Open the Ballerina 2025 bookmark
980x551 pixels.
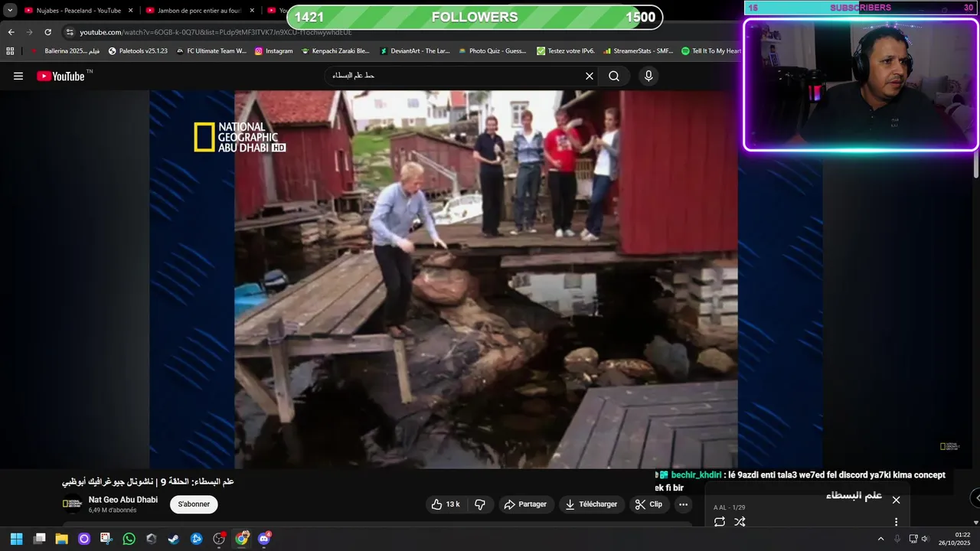(65, 51)
